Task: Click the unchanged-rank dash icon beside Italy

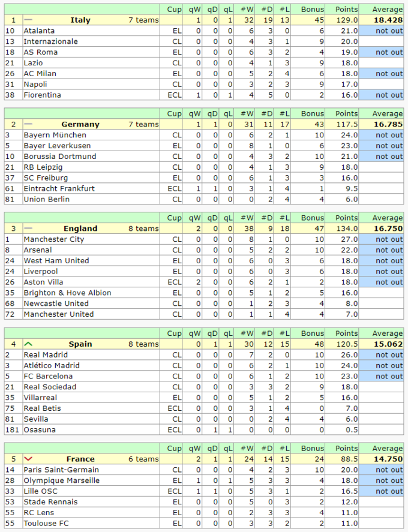Action: 28,20
